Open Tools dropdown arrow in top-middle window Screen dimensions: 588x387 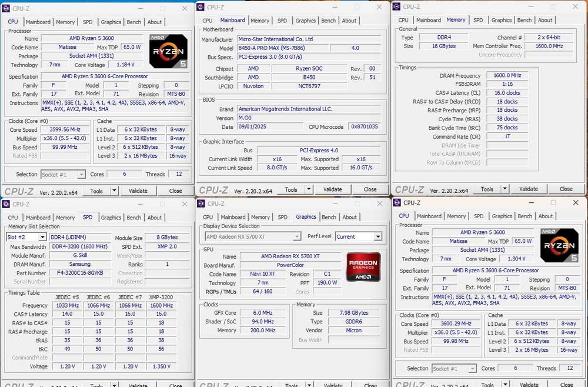click(309, 189)
